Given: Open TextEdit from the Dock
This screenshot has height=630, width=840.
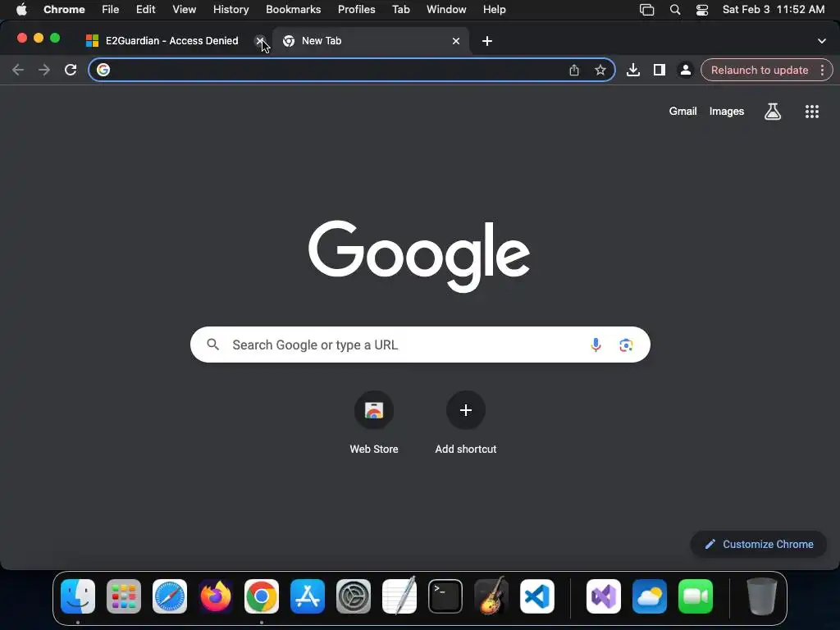Looking at the screenshot, I should [x=399, y=596].
